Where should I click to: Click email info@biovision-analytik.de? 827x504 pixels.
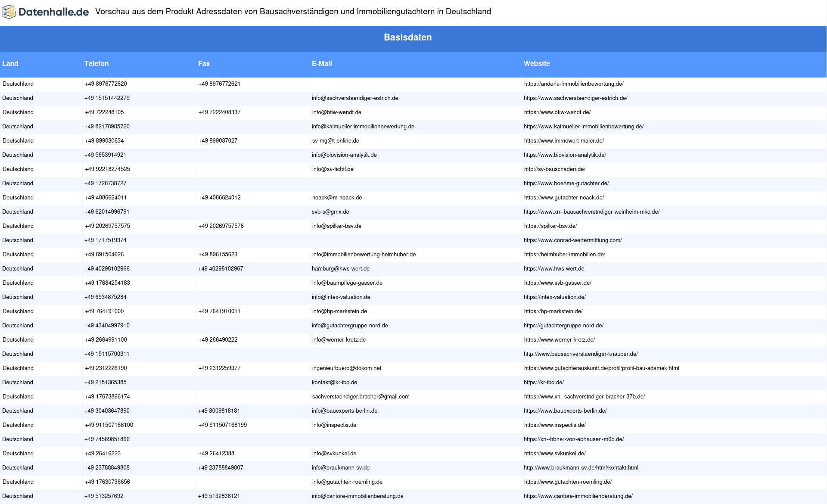[344, 155]
